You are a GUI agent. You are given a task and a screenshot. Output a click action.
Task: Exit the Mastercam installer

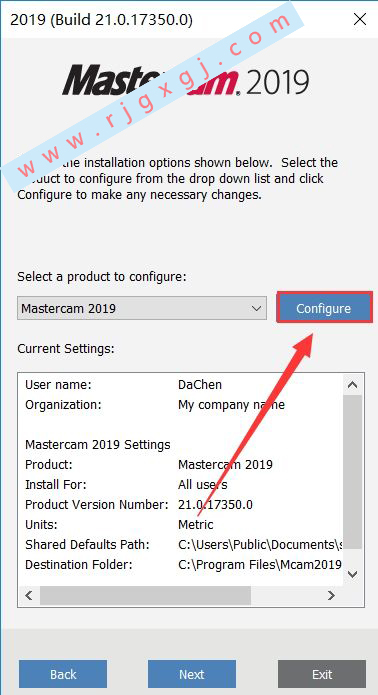322,674
